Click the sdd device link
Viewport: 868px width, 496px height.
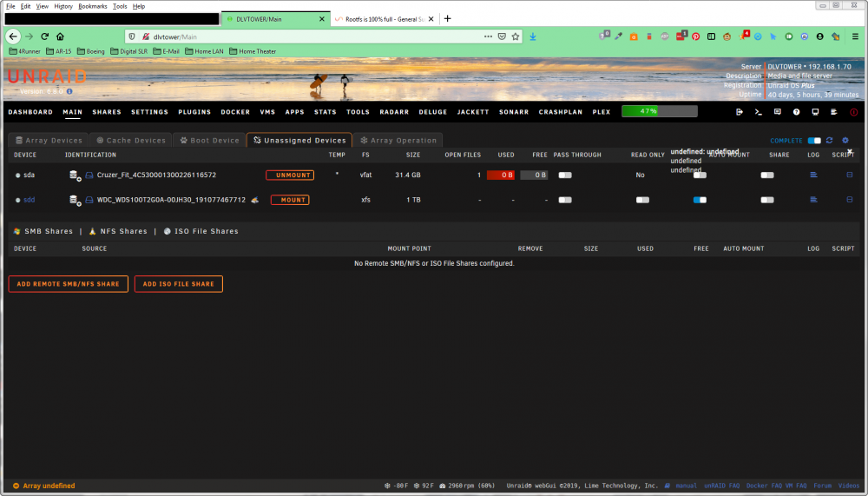coord(29,200)
